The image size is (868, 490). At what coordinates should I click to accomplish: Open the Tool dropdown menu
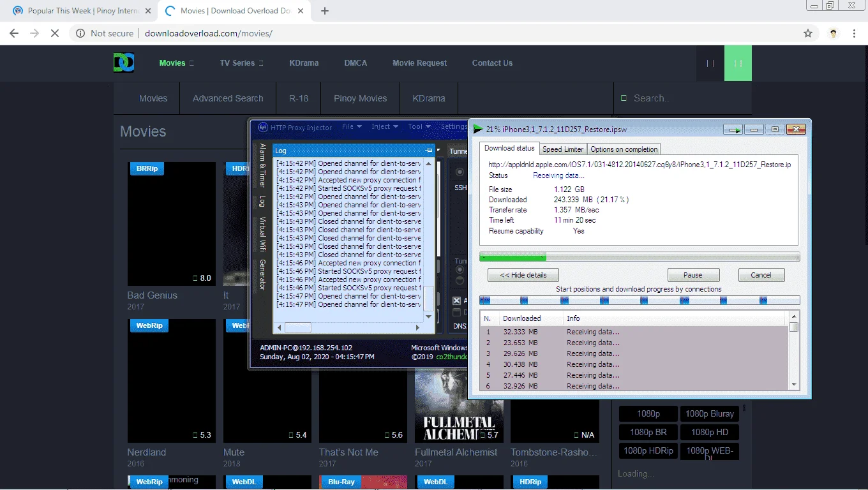[419, 127]
